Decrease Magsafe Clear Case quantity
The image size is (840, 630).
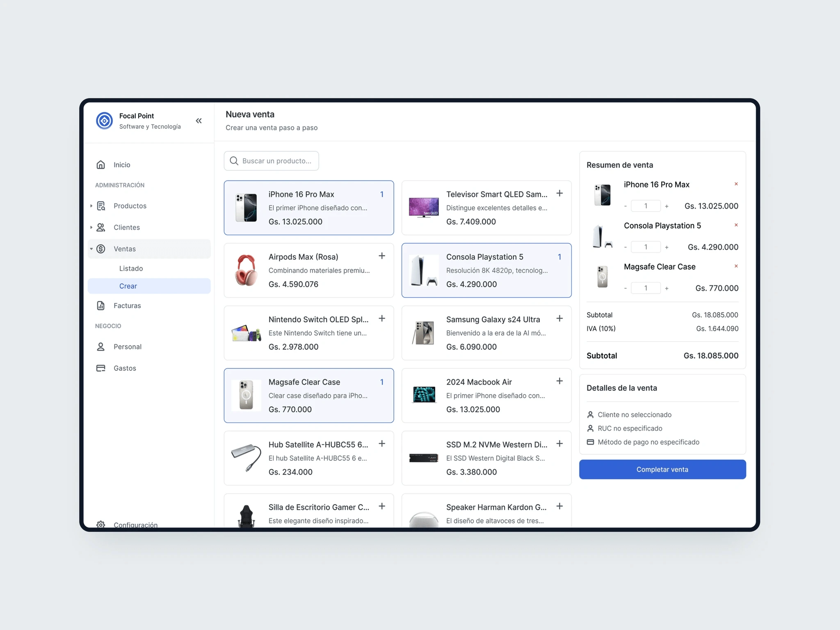click(625, 288)
